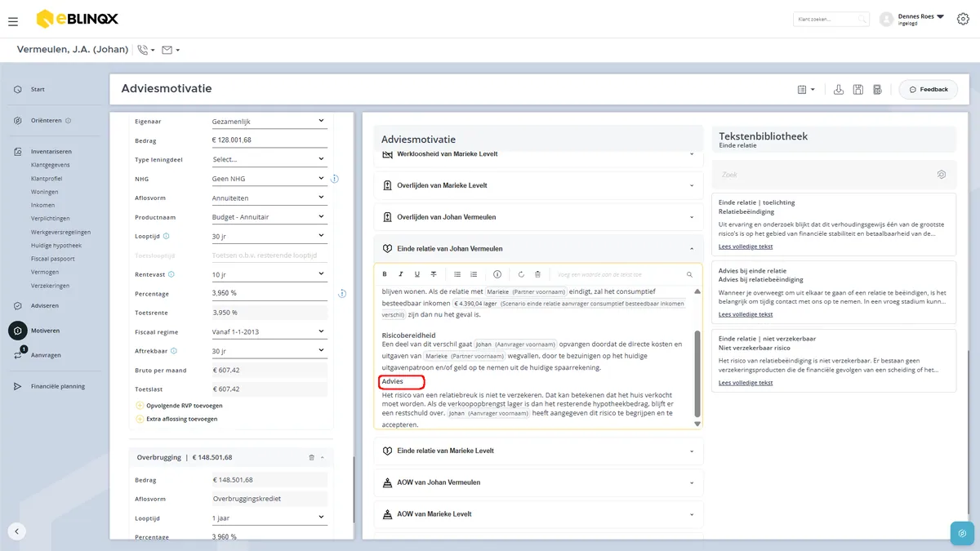Open Financiële planning in the sidebar
980x551 pixels.
point(58,386)
